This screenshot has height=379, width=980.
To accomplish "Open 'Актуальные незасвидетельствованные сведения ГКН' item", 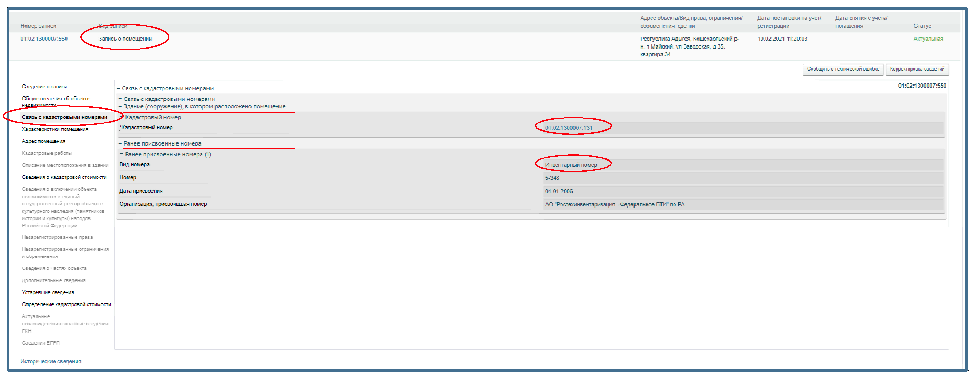I will (65, 324).
